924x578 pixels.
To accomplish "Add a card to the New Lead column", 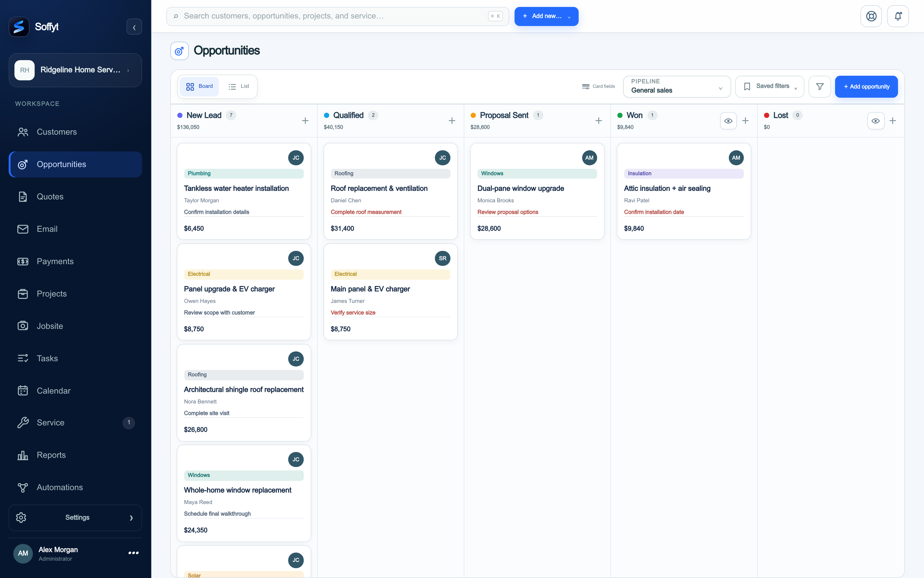I will coord(305,121).
